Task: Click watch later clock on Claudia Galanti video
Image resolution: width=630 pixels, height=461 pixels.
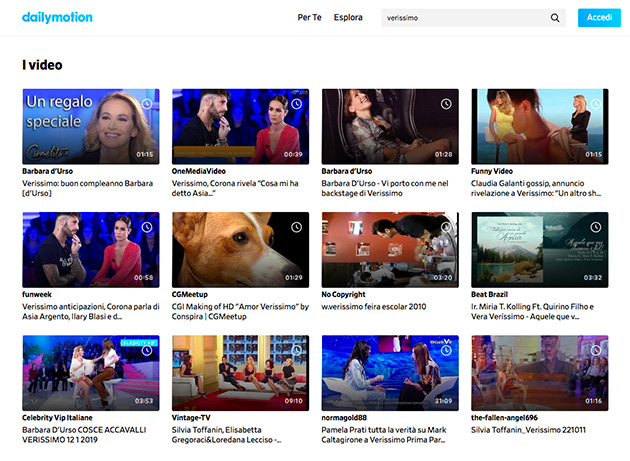Action: click(595, 104)
